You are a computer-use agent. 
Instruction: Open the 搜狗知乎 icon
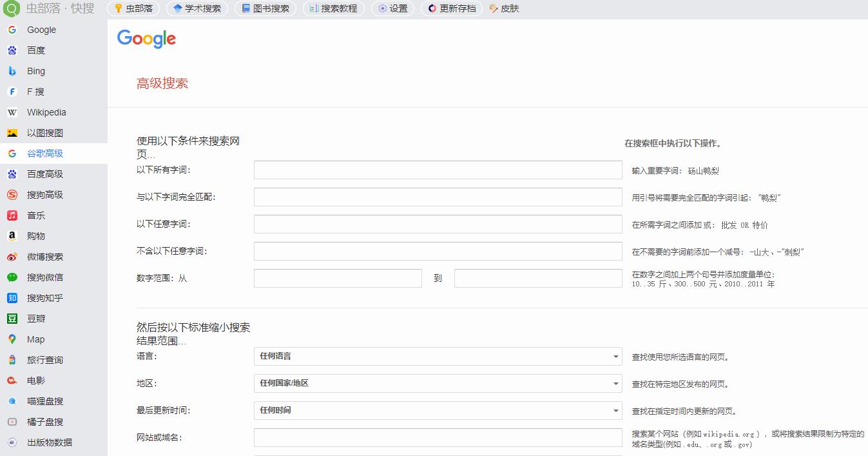pos(12,298)
